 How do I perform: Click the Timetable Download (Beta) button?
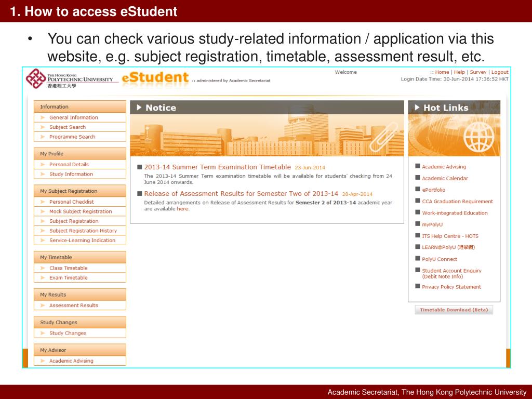coord(454,310)
